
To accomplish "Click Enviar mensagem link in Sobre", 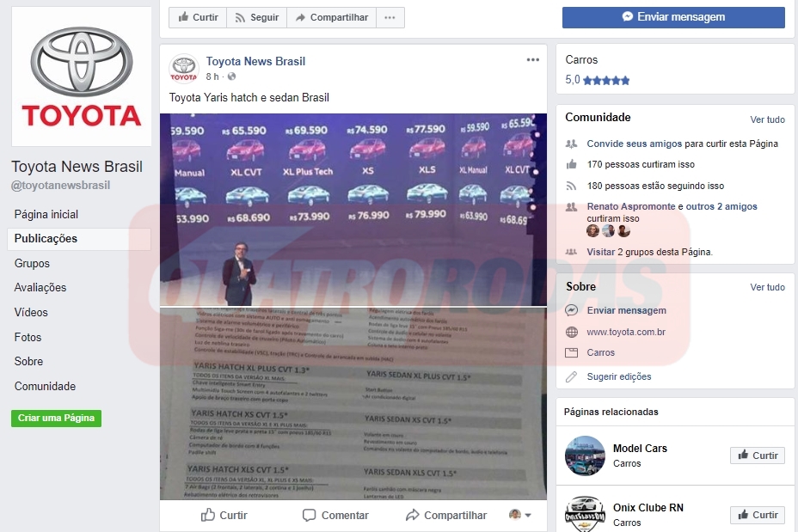I will point(627,310).
